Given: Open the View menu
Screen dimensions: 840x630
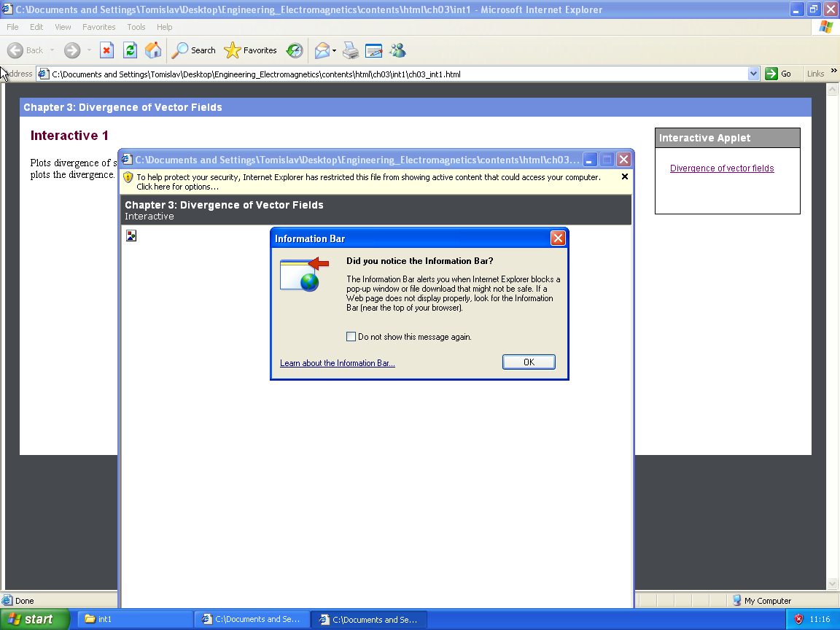Looking at the screenshot, I should pyautogui.click(x=63, y=27).
